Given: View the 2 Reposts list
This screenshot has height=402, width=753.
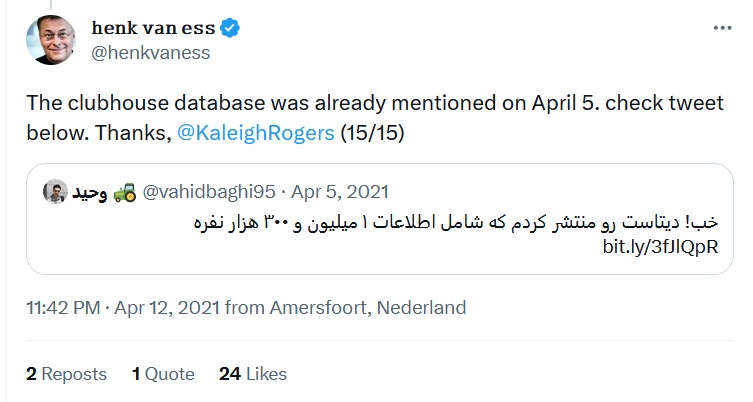Looking at the screenshot, I should [66, 374].
